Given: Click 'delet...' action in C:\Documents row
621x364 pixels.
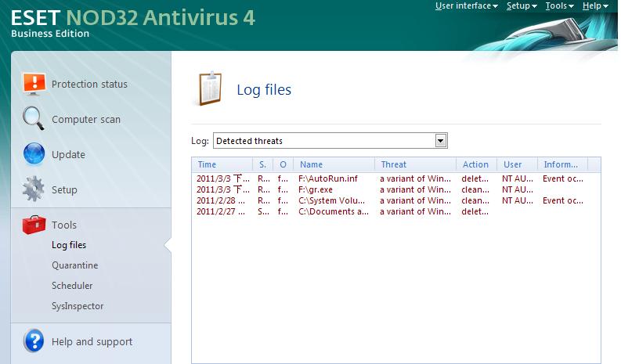Looking at the screenshot, I should click(475, 212).
